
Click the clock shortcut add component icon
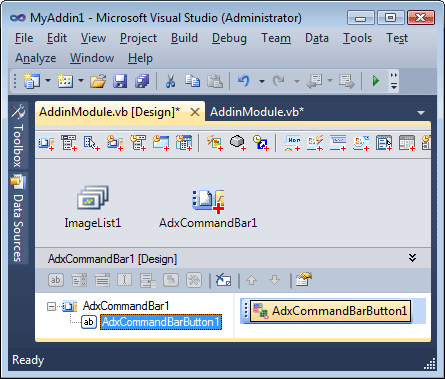tap(261, 143)
